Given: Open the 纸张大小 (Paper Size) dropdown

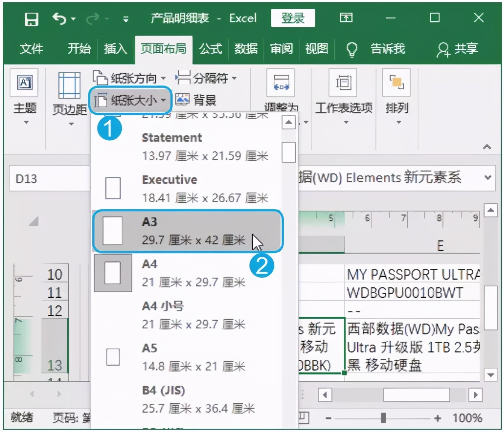Looking at the screenshot, I should pyautogui.click(x=131, y=100).
